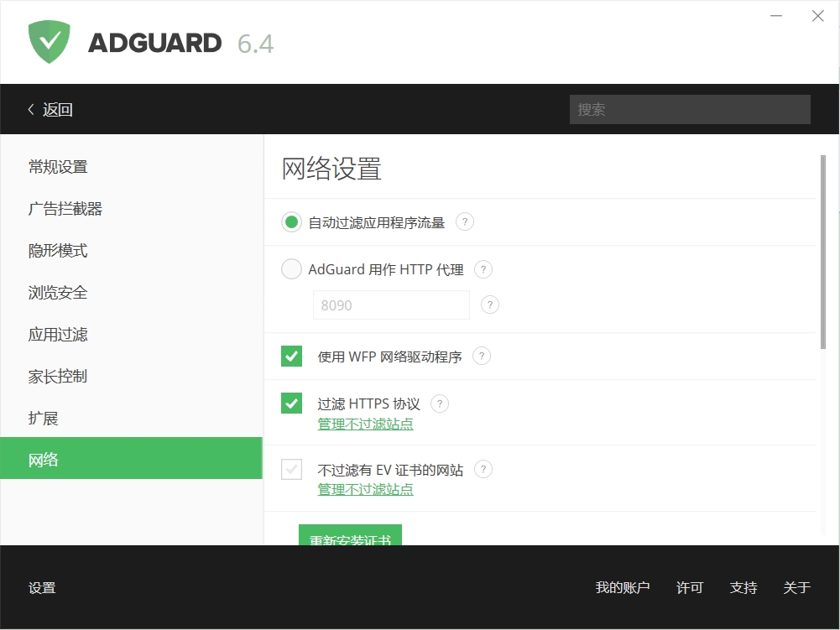Open 支持 in footer

tap(743, 588)
